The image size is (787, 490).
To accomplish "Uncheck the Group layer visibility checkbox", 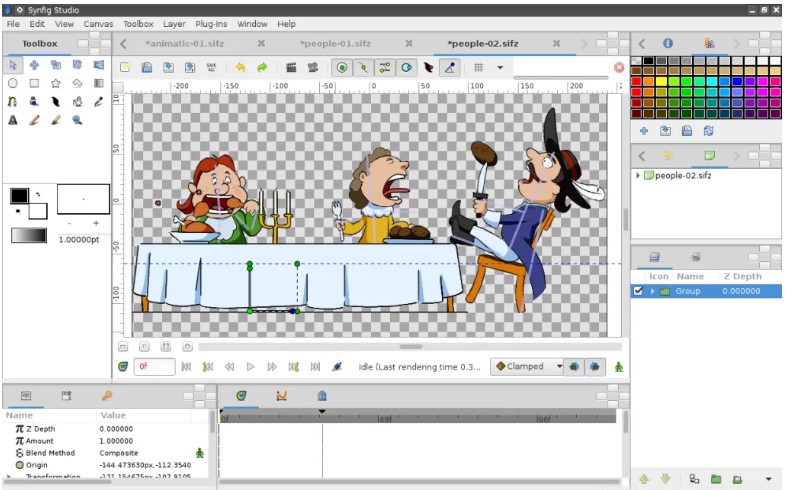I will click(638, 291).
